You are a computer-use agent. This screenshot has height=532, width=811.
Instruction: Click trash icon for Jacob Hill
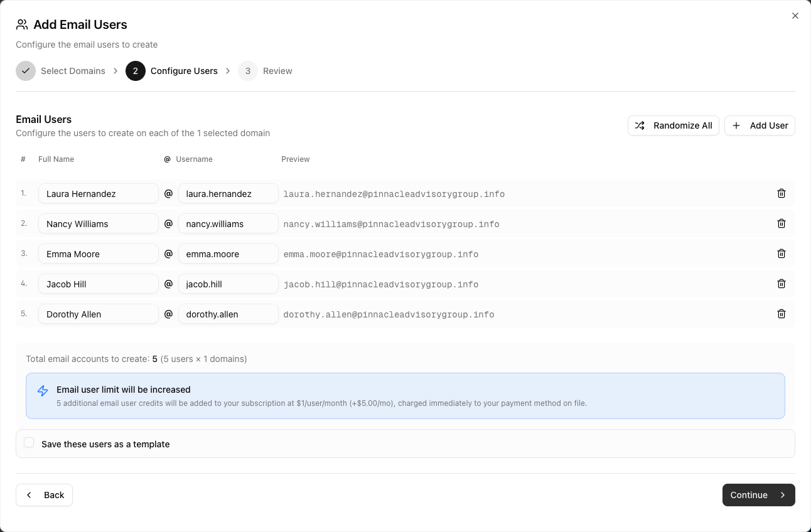(781, 284)
